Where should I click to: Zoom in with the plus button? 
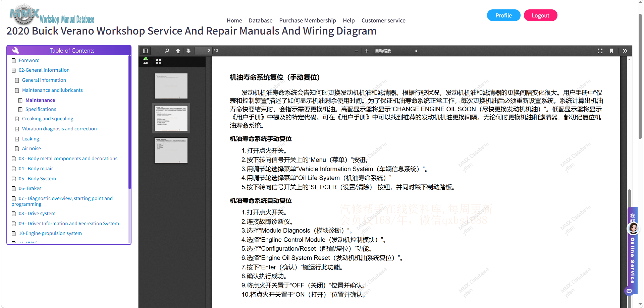pyautogui.click(x=367, y=51)
